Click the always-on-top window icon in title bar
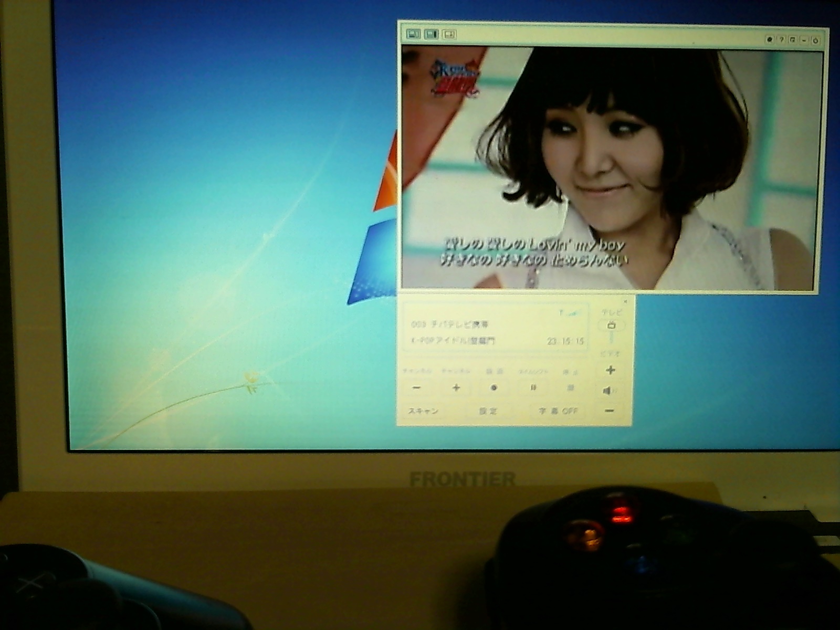 click(793, 40)
